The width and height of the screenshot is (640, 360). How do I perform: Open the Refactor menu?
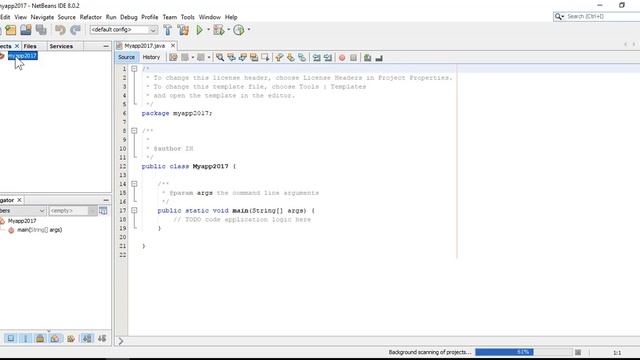[x=91, y=17]
